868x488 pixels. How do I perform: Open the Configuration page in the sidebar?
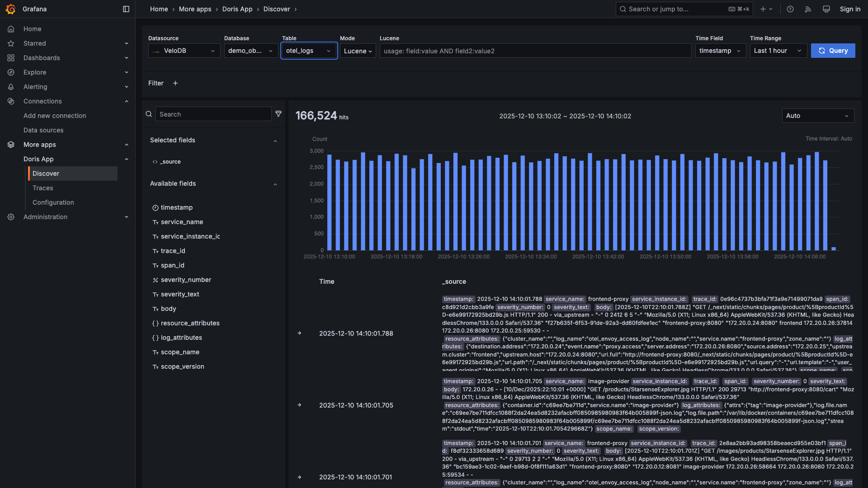pyautogui.click(x=53, y=202)
